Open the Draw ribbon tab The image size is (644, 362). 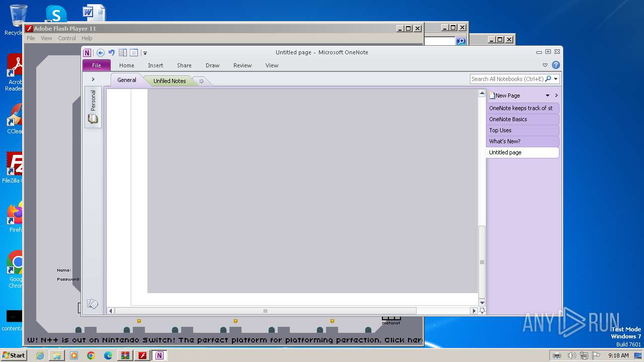click(213, 65)
